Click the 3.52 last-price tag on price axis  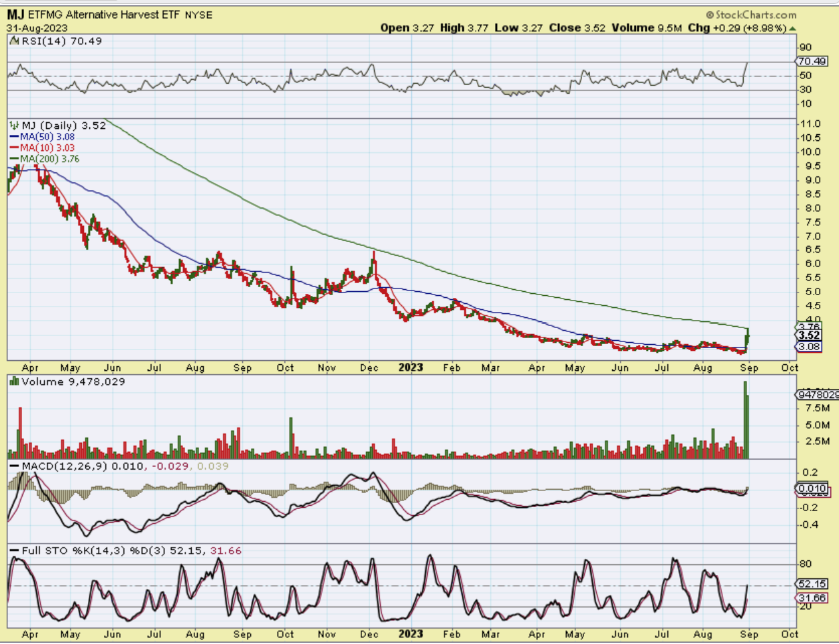pos(809,335)
